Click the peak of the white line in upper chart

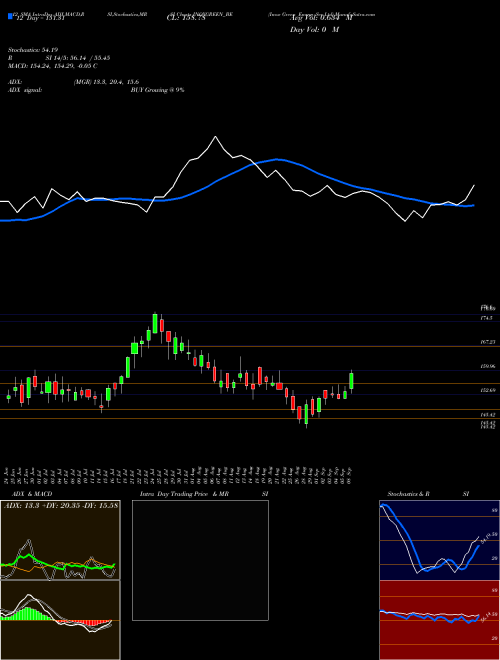pyautogui.click(x=215, y=136)
